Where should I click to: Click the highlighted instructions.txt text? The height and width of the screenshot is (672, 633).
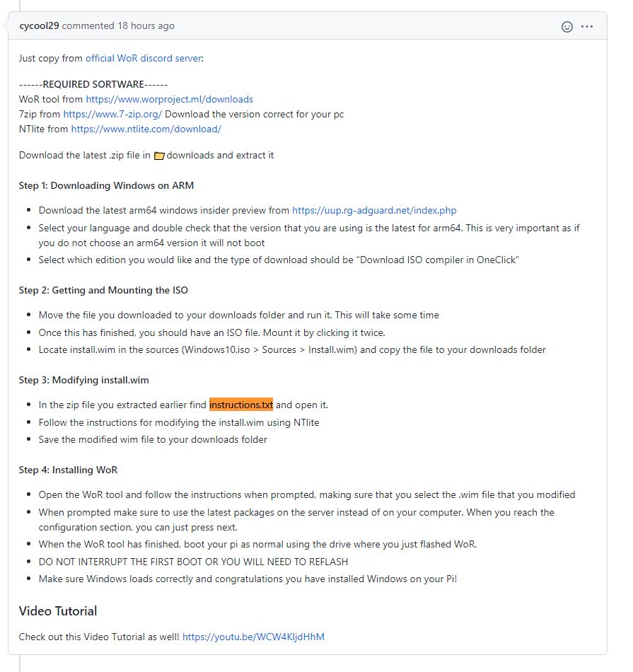point(240,405)
